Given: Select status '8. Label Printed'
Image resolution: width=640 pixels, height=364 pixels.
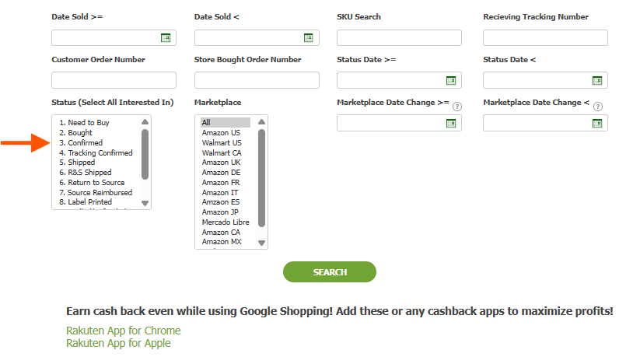Looking at the screenshot, I should [x=86, y=202].
